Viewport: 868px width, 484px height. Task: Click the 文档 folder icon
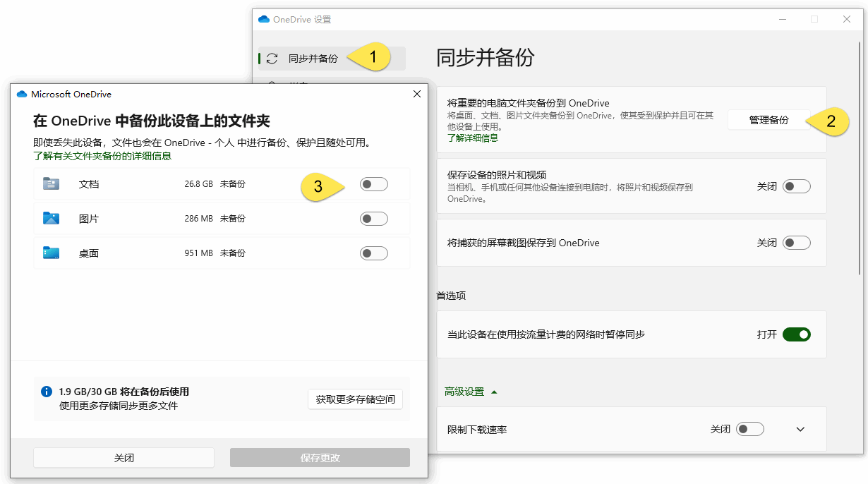pyautogui.click(x=51, y=183)
